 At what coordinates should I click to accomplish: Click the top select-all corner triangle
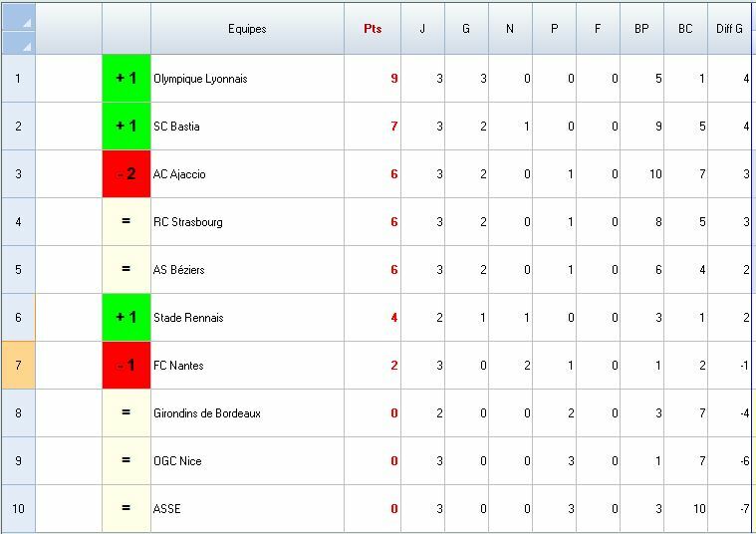click(x=18, y=16)
